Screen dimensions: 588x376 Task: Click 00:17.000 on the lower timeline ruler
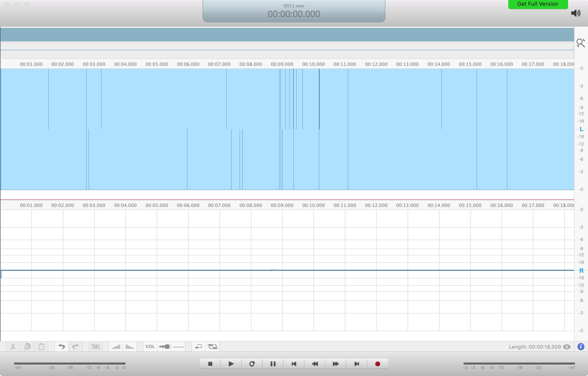click(533, 205)
